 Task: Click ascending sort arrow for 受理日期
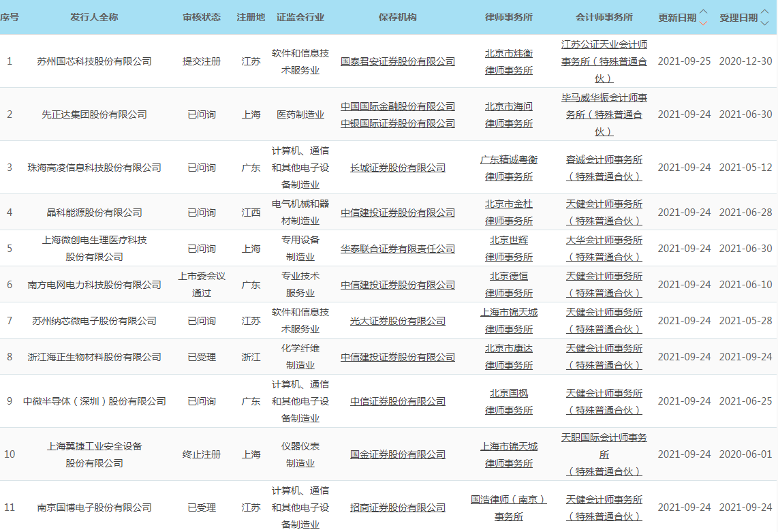point(764,12)
